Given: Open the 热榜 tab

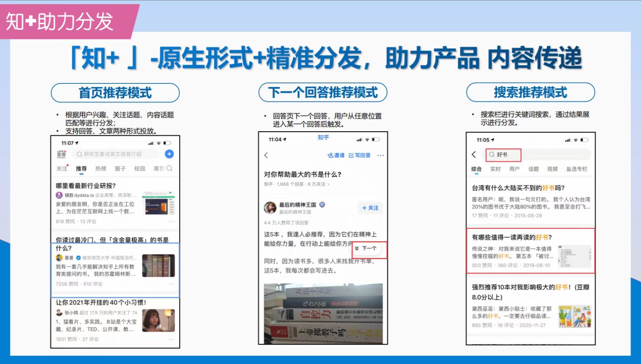Looking at the screenshot, I should (x=101, y=169).
